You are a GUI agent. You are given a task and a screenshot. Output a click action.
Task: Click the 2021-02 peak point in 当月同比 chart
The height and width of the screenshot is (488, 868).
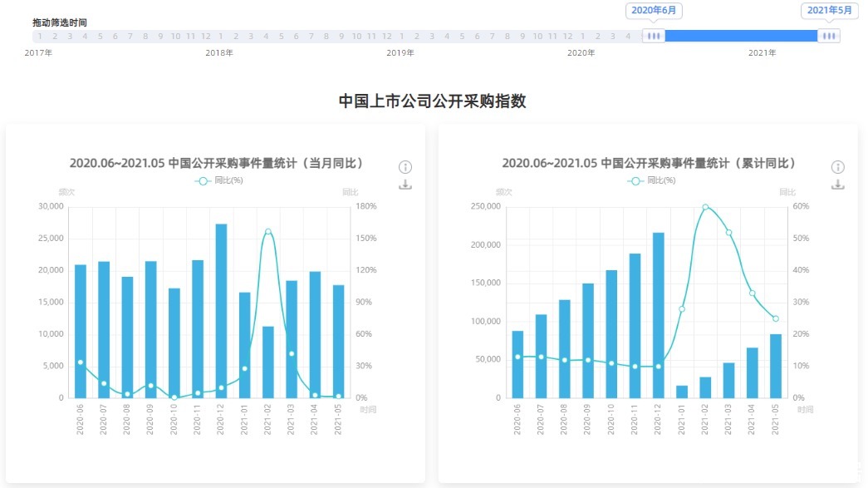[267, 232]
